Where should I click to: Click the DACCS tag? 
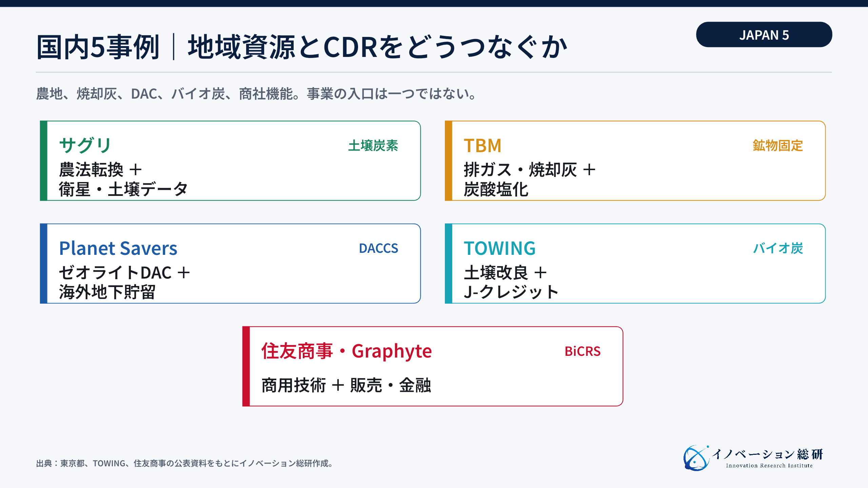378,248
